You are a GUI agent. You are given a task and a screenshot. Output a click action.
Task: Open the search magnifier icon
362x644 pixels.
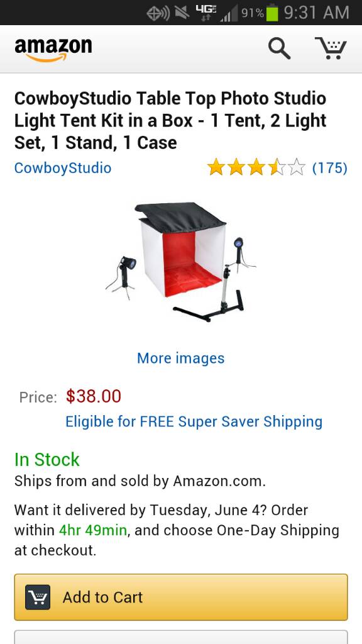(280, 49)
